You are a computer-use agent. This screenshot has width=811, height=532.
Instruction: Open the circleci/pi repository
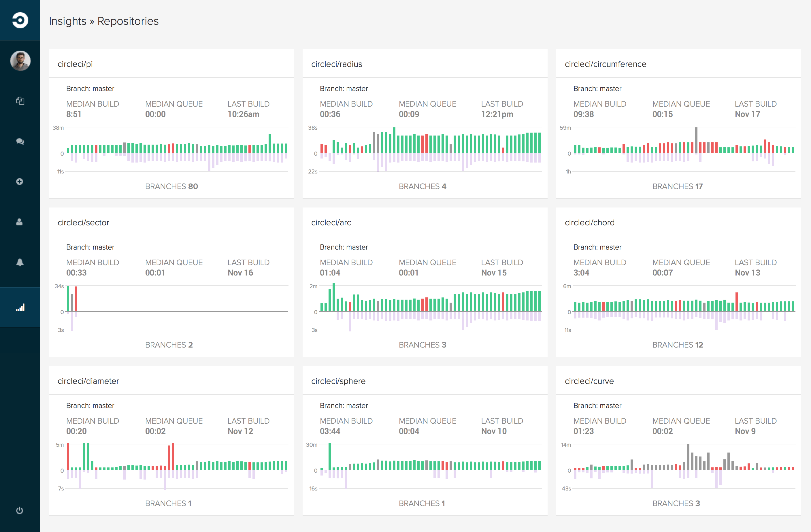75,64
